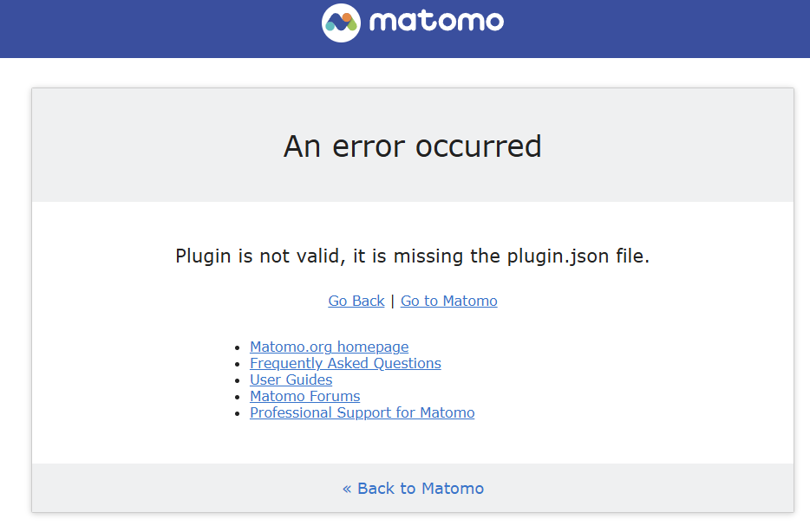Click the plugin.json error message text
Screen dimensions: 810x532
point(412,256)
